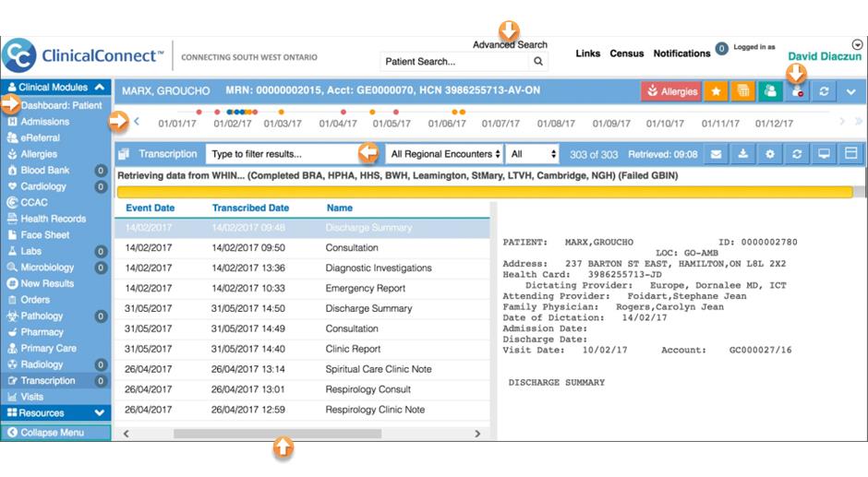This screenshot has width=868, height=477.
Task: Click the red Allergies alert button
Action: click(671, 91)
